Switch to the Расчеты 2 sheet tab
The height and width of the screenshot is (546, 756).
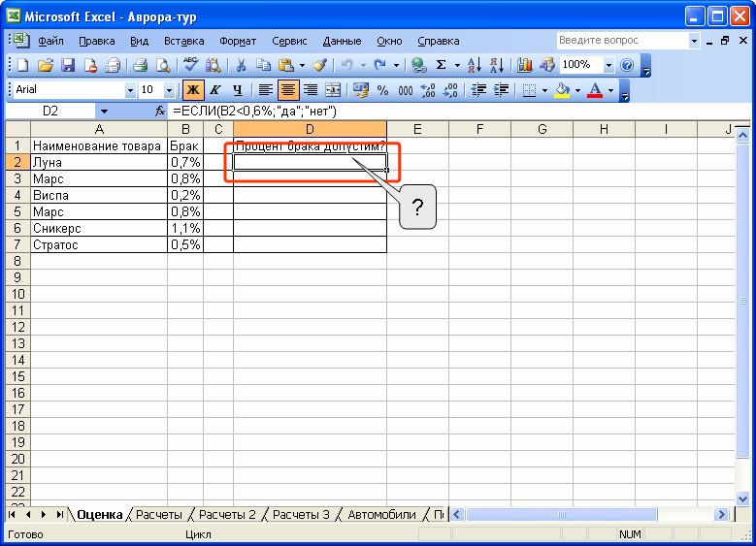click(x=227, y=515)
